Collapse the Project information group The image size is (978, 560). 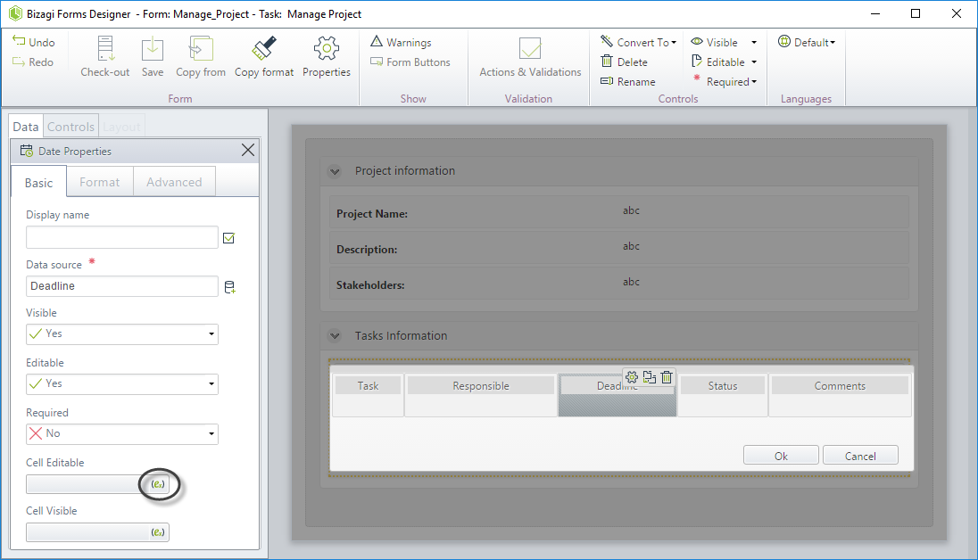coord(335,171)
